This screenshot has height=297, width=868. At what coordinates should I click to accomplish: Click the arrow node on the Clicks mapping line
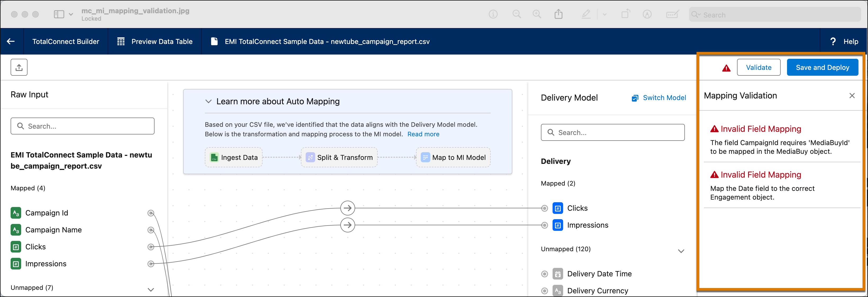pos(348,208)
